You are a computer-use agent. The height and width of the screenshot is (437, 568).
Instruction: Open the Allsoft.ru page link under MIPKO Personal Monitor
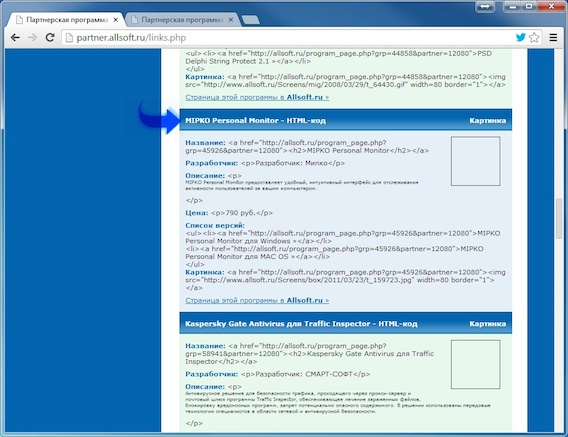click(257, 300)
